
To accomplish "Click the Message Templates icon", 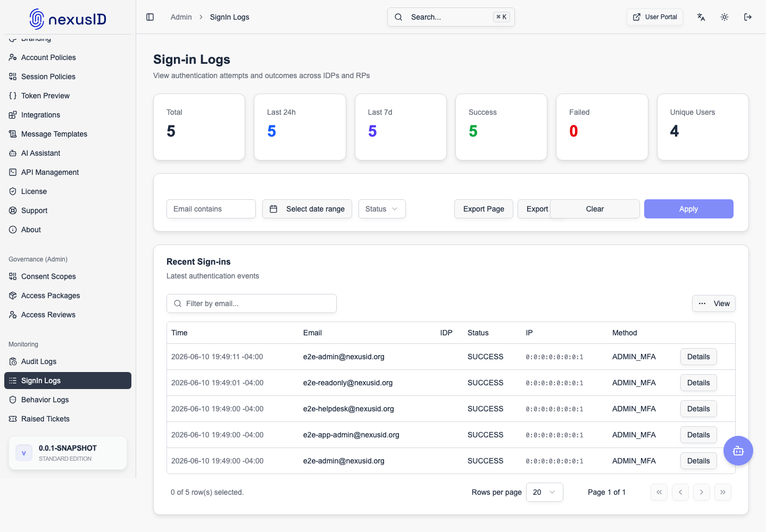I will click(13, 134).
